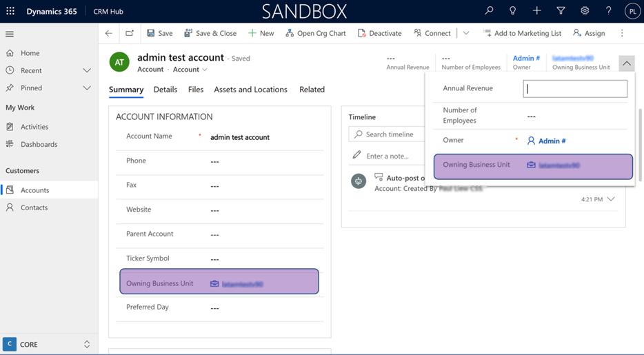The height and width of the screenshot is (355, 644).
Task: Click the Fax field
Action: 220,186
